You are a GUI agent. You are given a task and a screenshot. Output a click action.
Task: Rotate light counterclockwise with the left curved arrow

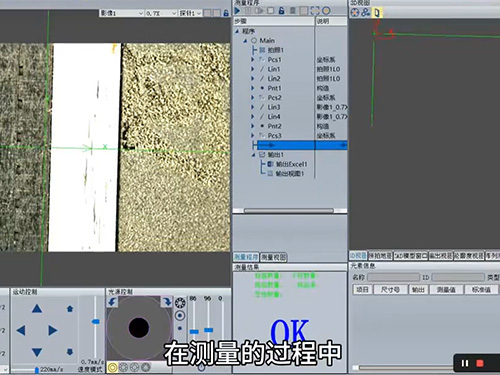click(x=112, y=302)
